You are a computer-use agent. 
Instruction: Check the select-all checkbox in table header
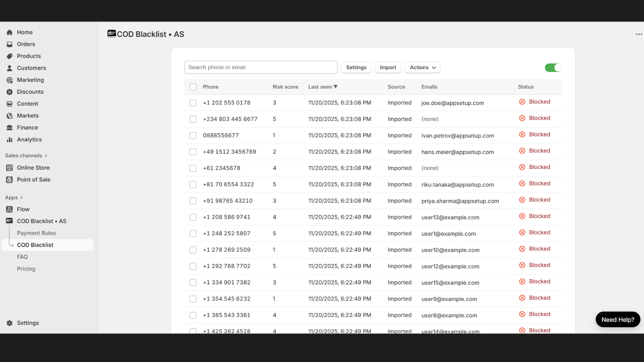coord(193,87)
